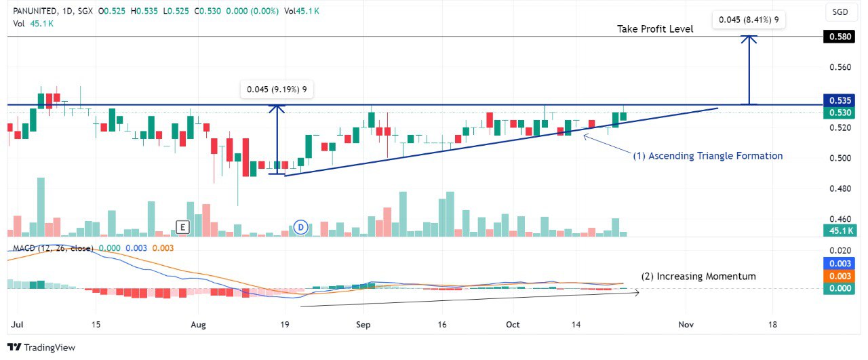Click the 0.535 horizontal line price label

coord(837,100)
